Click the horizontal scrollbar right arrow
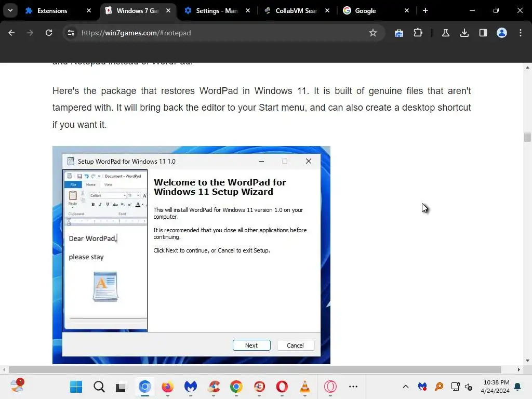This screenshot has width=532, height=399. pos(519,369)
